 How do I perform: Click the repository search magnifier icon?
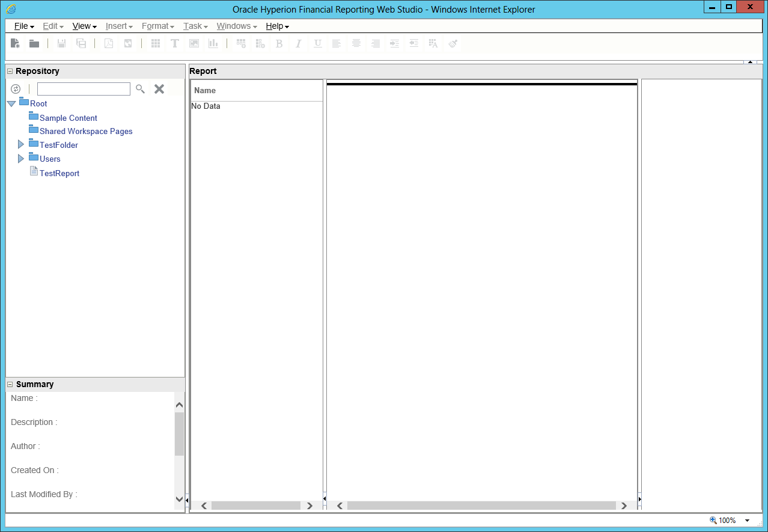click(140, 89)
